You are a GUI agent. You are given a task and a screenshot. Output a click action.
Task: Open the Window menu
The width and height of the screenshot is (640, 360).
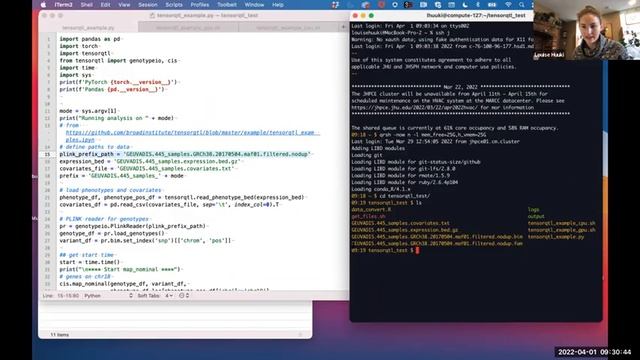[254, 5]
